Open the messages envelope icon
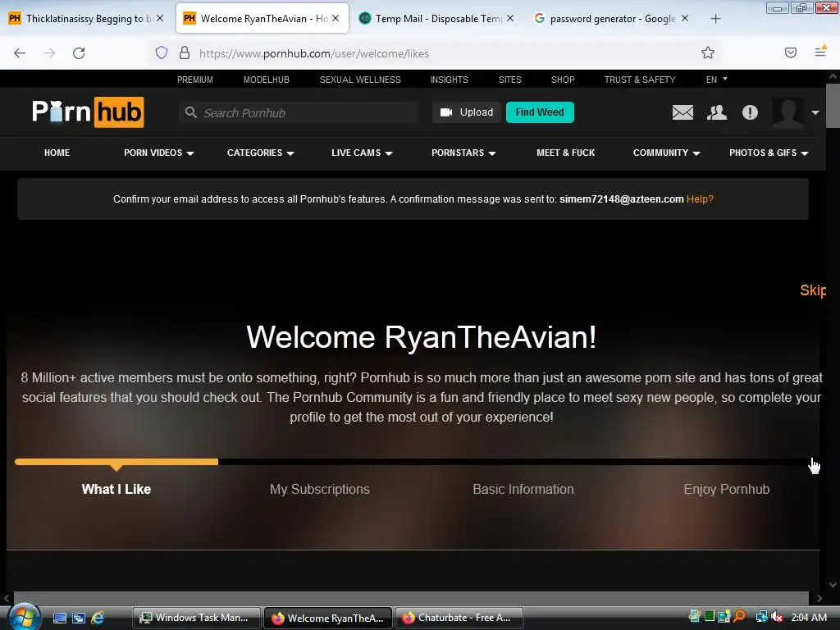840x630 pixels. [x=682, y=112]
